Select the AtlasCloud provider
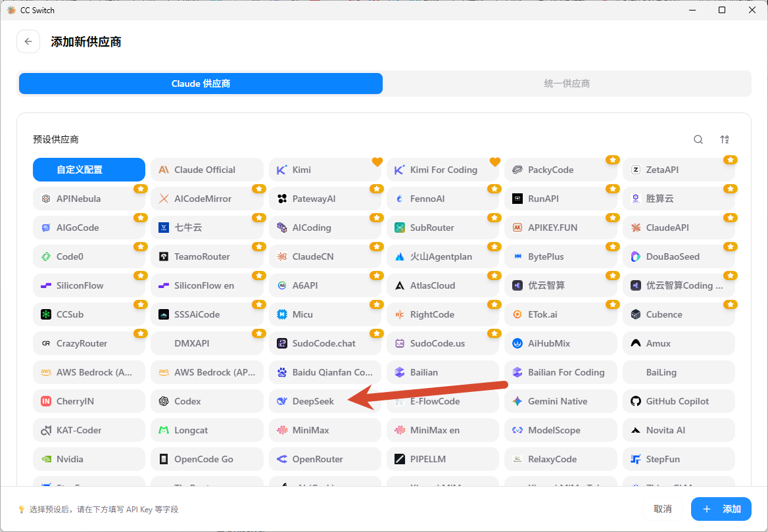Image resolution: width=768 pixels, height=532 pixels. (x=443, y=285)
